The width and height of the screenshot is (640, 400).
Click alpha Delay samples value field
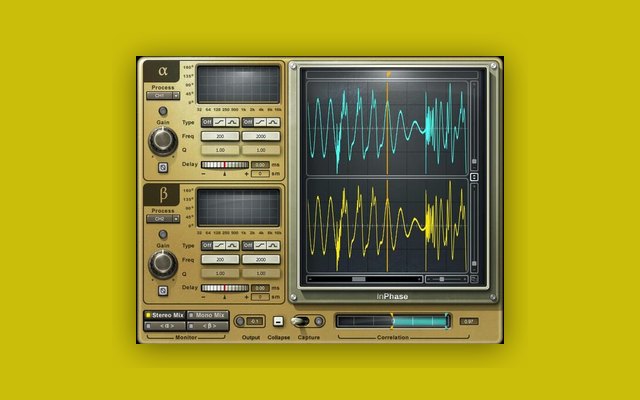tap(260, 174)
